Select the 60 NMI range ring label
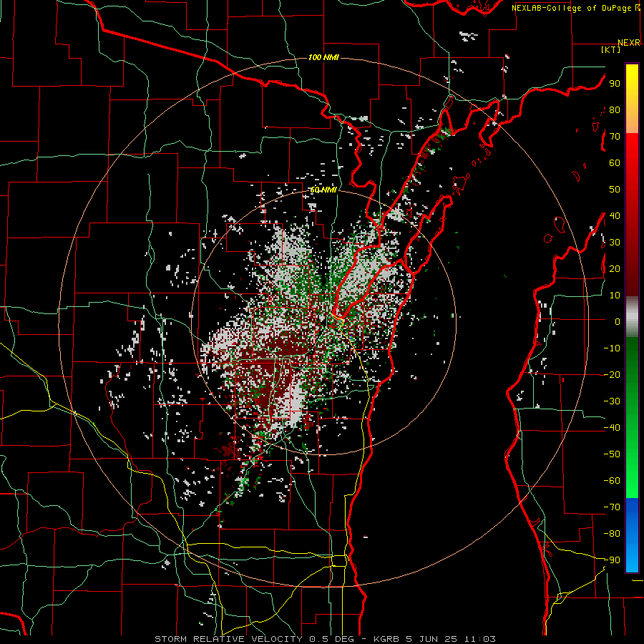Screen dimensions: 644x644 coord(323,190)
